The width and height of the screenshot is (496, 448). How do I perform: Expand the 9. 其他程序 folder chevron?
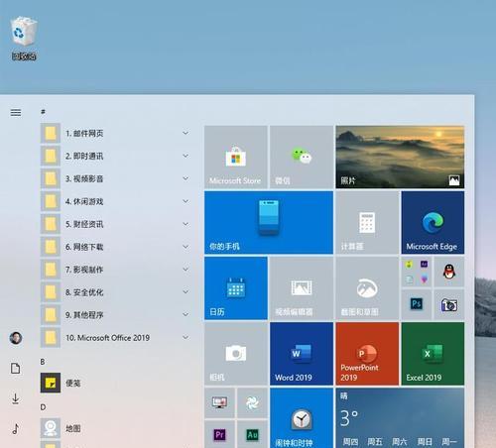point(186,314)
